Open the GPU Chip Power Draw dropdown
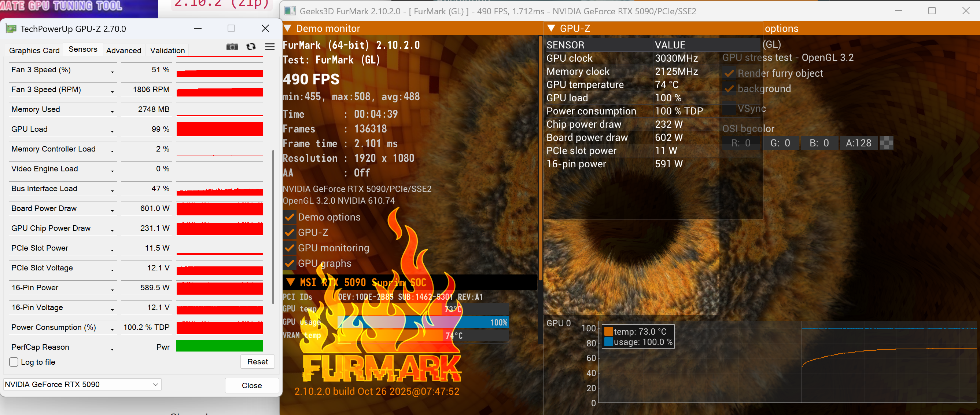980x415 pixels. [x=112, y=230]
